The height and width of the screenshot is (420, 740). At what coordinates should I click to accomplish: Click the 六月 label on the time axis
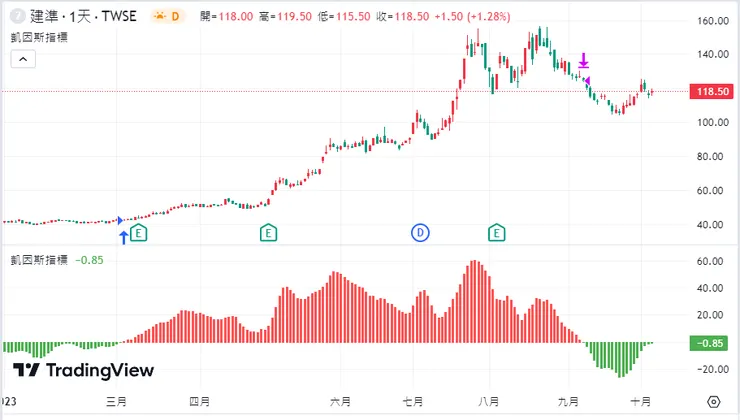pos(340,402)
